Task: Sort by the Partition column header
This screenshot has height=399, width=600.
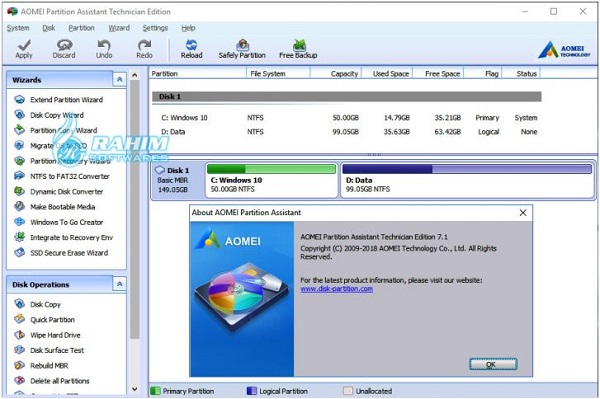Action: coord(197,73)
